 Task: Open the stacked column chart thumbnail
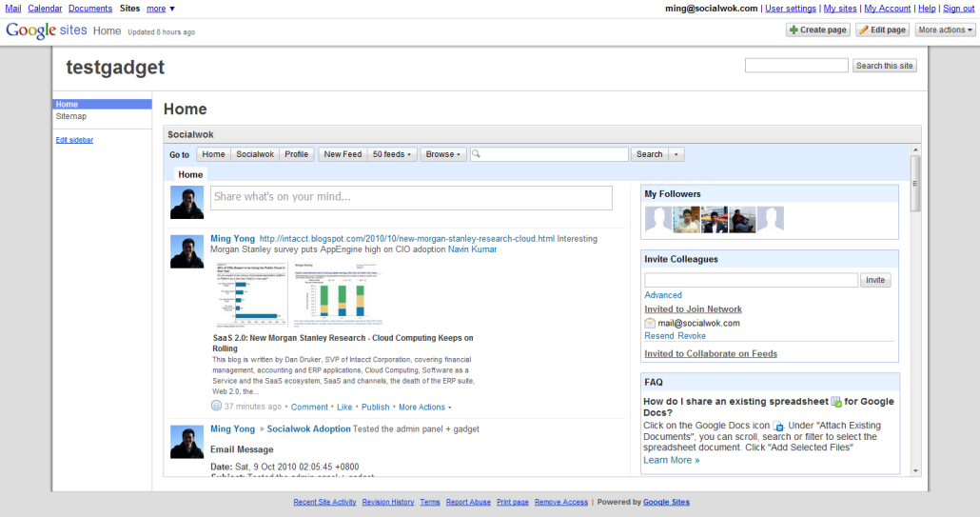[338, 294]
